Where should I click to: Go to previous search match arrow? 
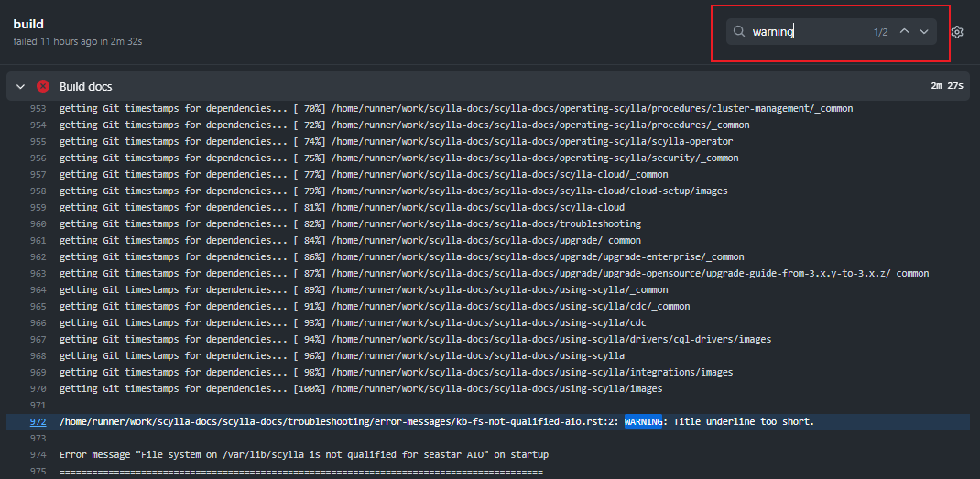(904, 32)
